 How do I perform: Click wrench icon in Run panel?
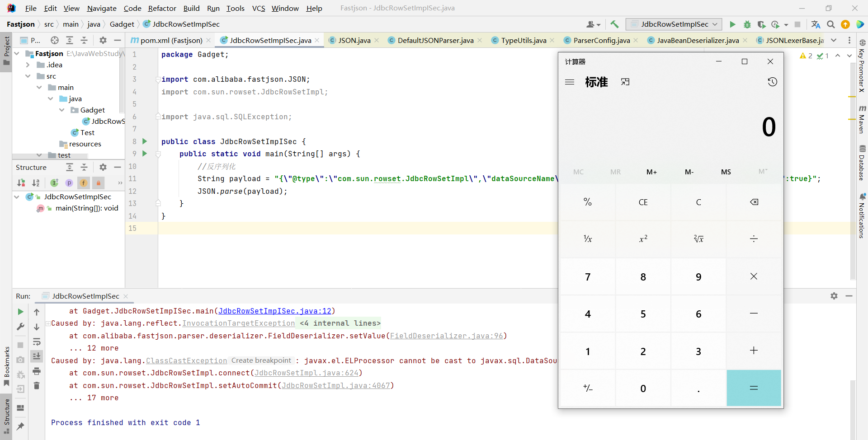coord(20,327)
